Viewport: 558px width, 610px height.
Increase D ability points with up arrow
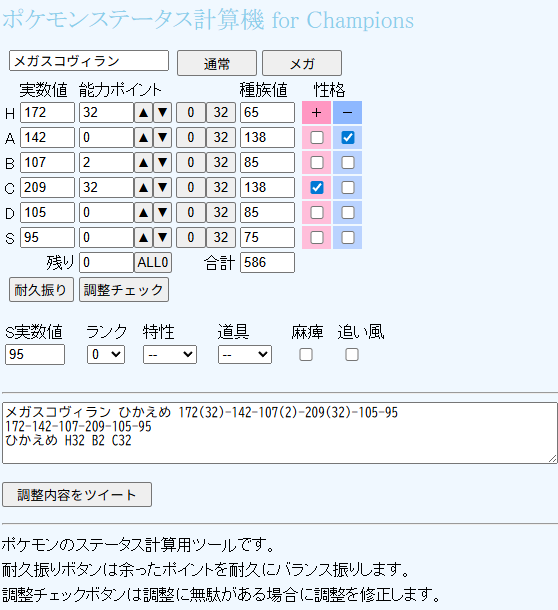tap(143, 212)
